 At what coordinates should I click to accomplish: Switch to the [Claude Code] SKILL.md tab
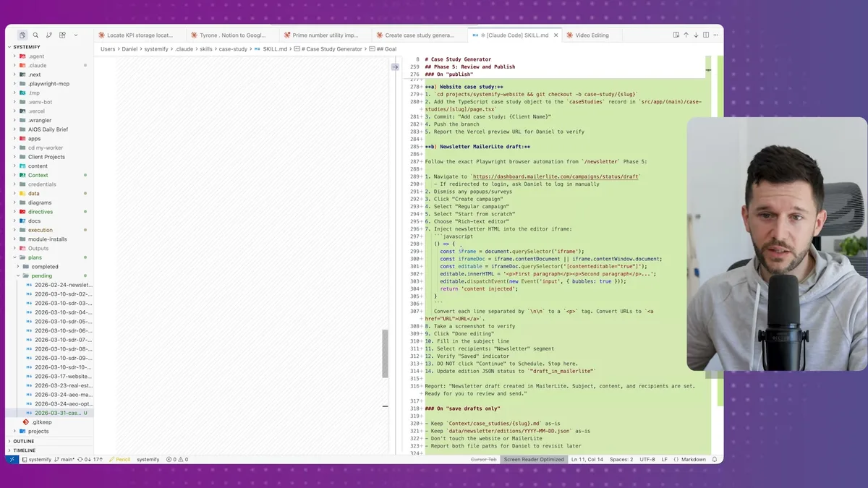tap(518, 34)
